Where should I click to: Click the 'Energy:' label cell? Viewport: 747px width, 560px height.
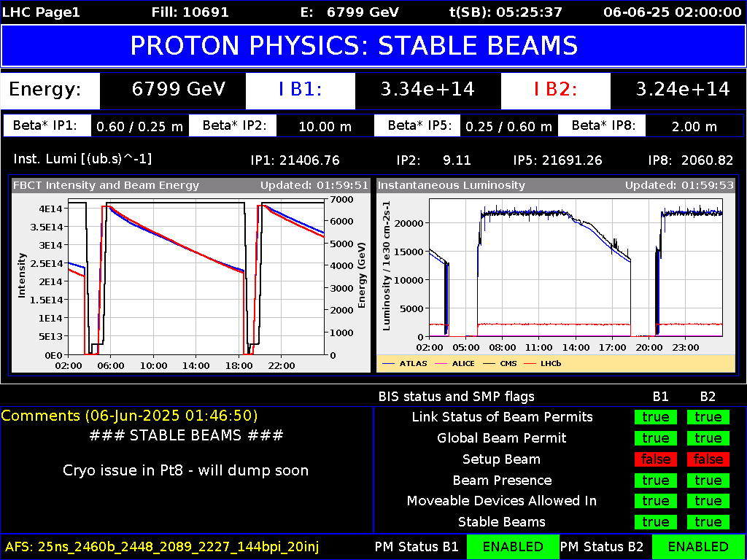click(50, 90)
